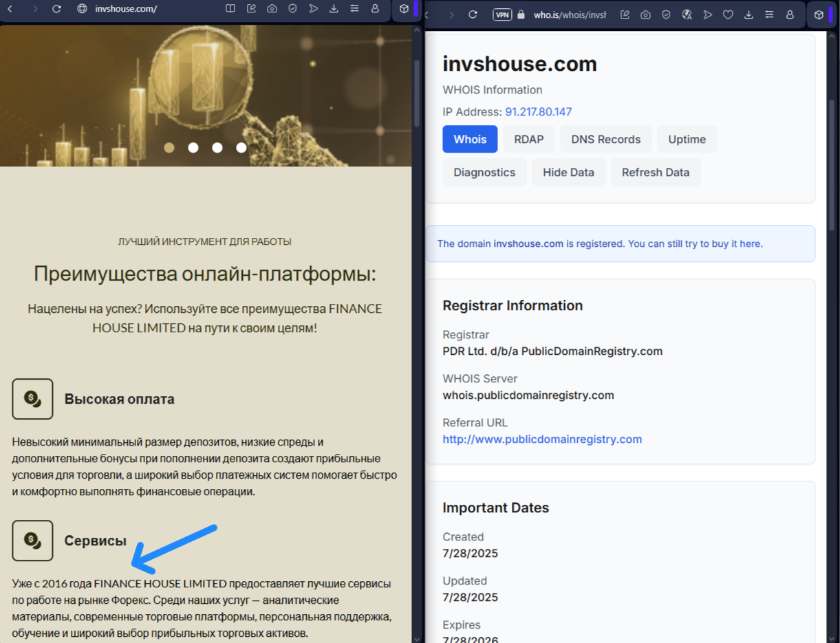840x643 pixels.
Task: Go forward in the invshouse.com window
Action: point(34,9)
